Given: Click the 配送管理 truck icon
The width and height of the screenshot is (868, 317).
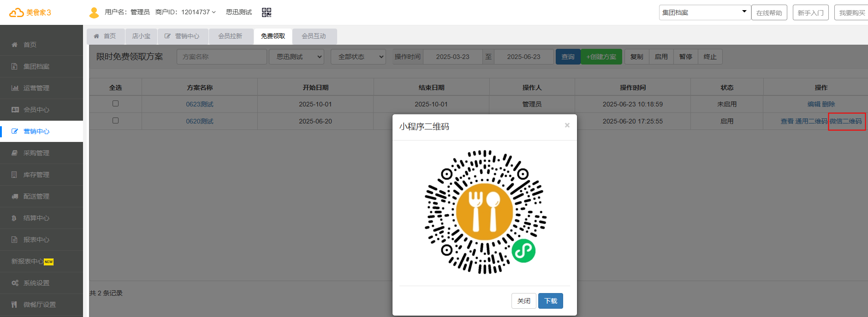Looking at the screenshot, I should (x=15, y=196).
